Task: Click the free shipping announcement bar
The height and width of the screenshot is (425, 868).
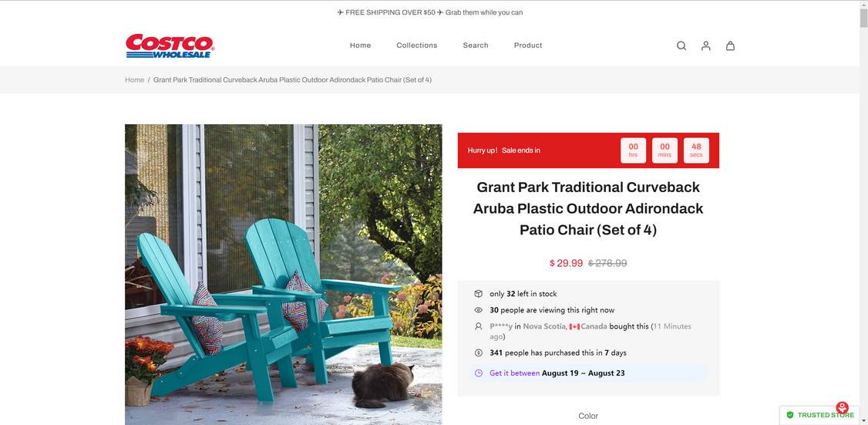Action: (x=430, y=12)
